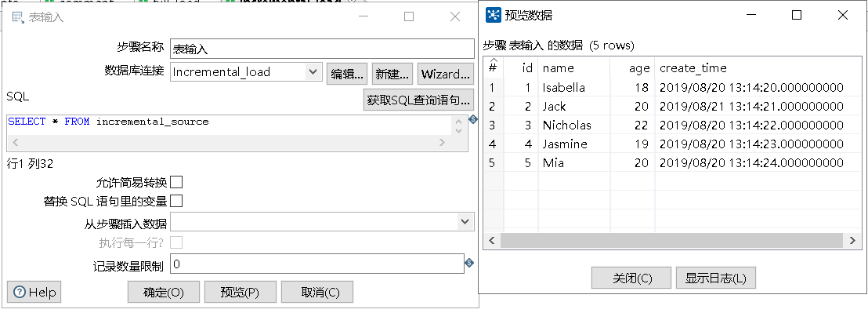Maximize the 预览数据 window

tap(797, 15)
